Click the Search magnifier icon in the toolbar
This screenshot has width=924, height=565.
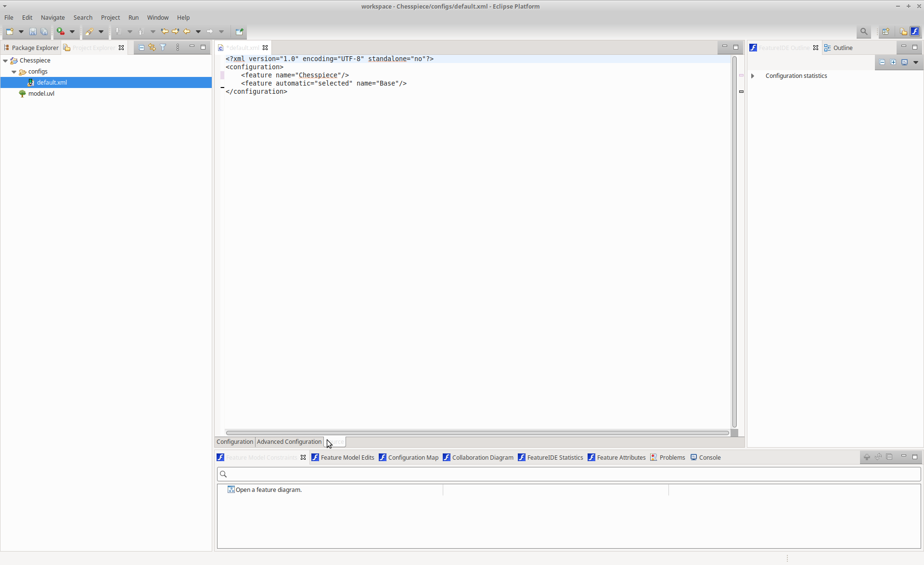[864, 31]
